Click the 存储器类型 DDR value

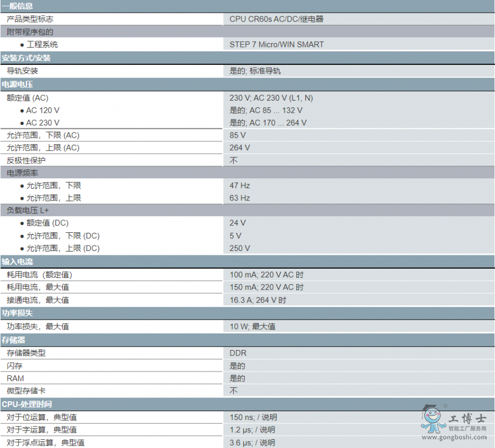(238, 353)
